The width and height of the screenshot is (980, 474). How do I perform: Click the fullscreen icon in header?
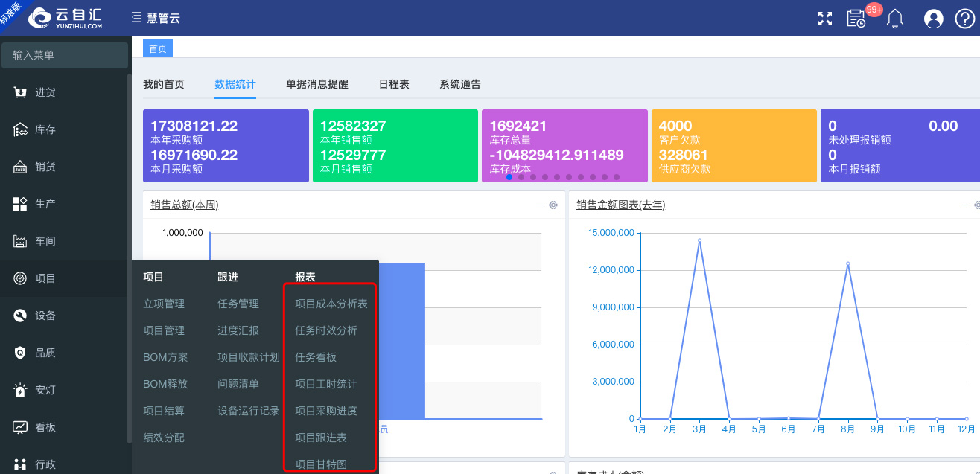pos(824,19)
